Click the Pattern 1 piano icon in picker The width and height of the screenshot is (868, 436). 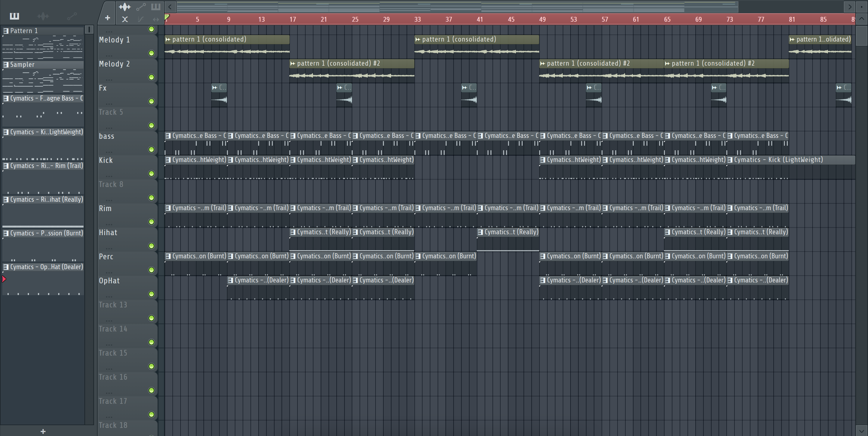[x=6, y=31]
